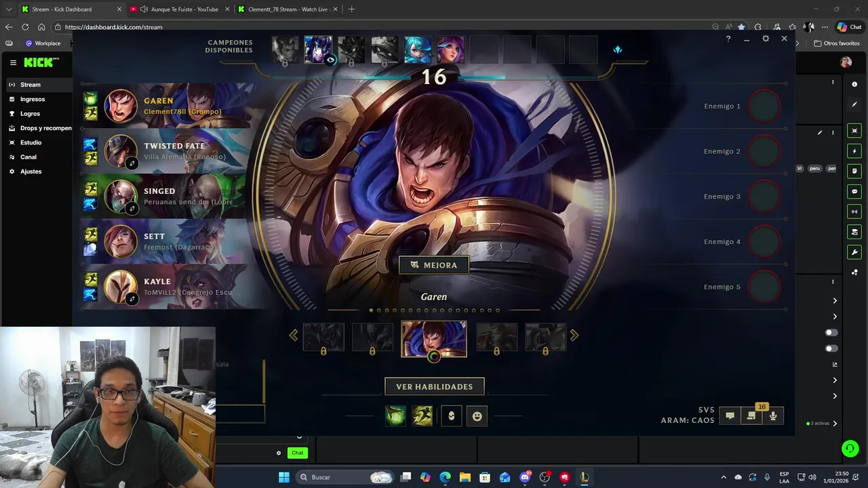The width and height of the screenshot is (868, 488).
Task: Open the emote selector smiley icon
Action: tap(477, 416)
